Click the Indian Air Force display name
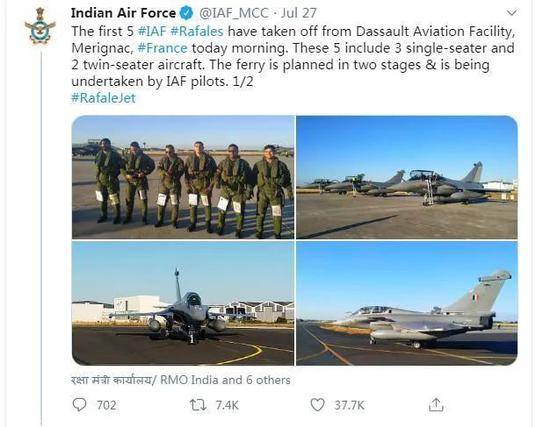The width and height of the screenshot is (550, 427). (x=123, y=13)
